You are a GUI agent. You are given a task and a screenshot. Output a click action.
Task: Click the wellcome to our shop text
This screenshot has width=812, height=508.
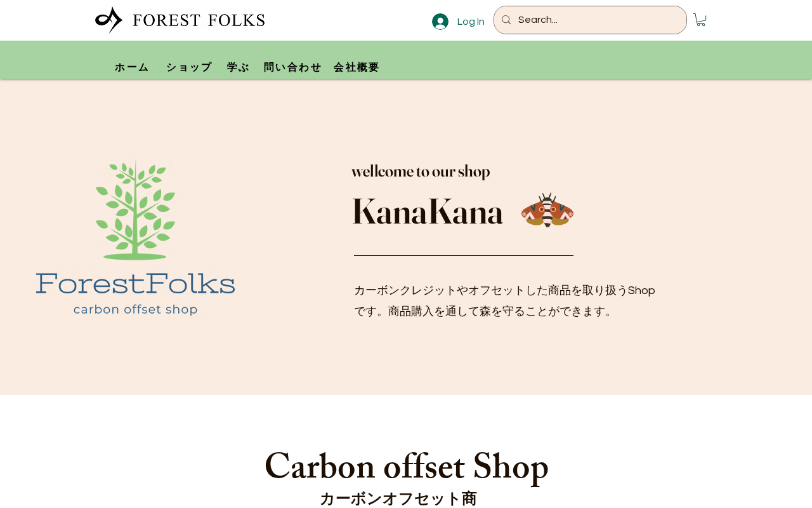[x=421, y=171]
